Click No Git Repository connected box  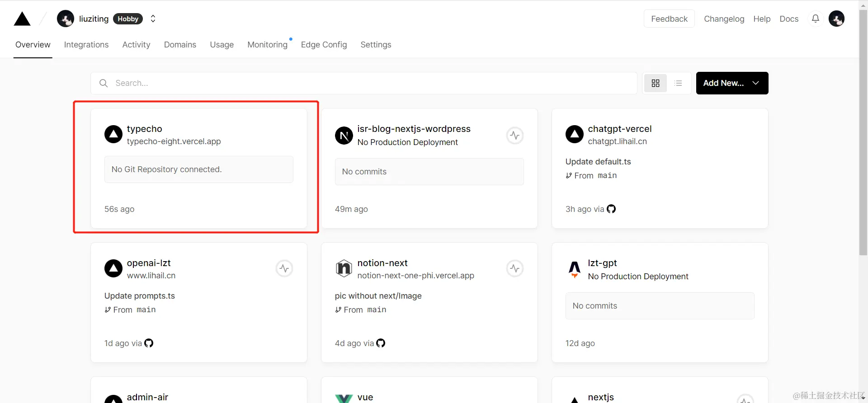click(199, 169)
